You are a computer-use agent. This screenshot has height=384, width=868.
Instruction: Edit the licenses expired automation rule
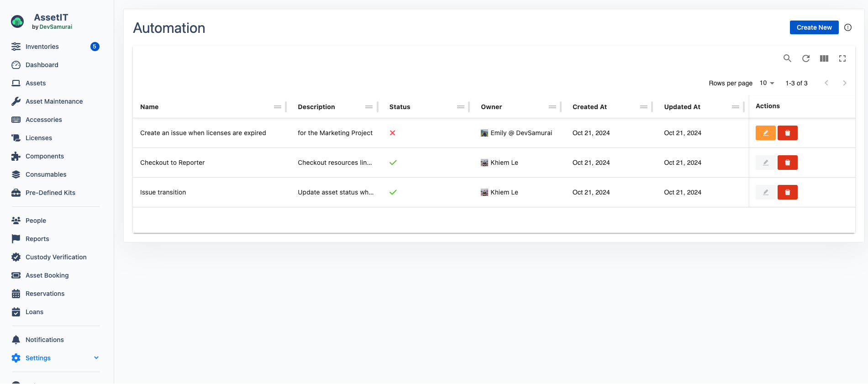pos(765,133)
